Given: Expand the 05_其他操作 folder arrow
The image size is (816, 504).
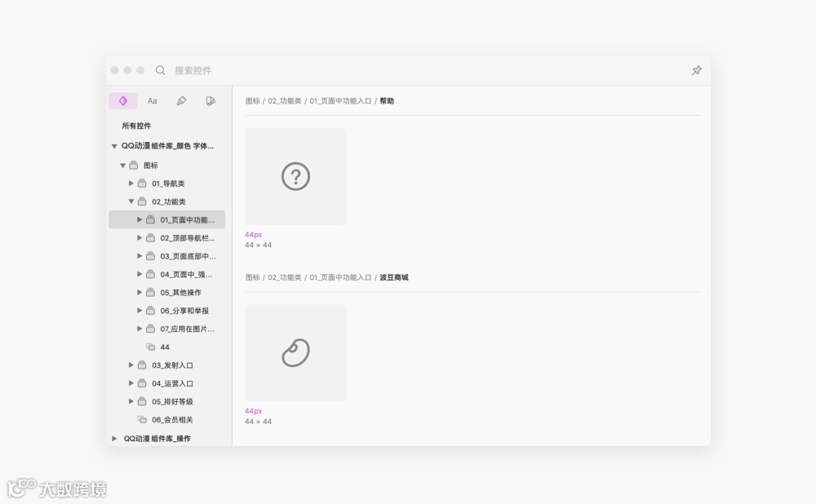Looking at the screenshot, I should pyautogui.click(x=140, y=292).
